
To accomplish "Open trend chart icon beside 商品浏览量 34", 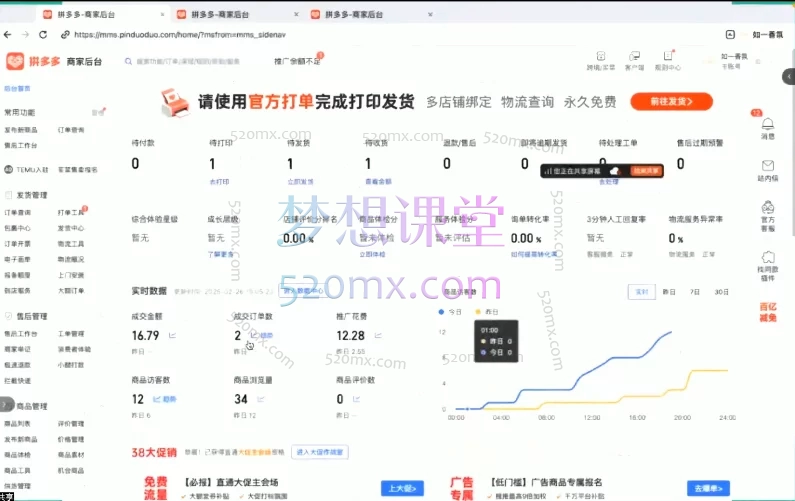I will [261, 399].
